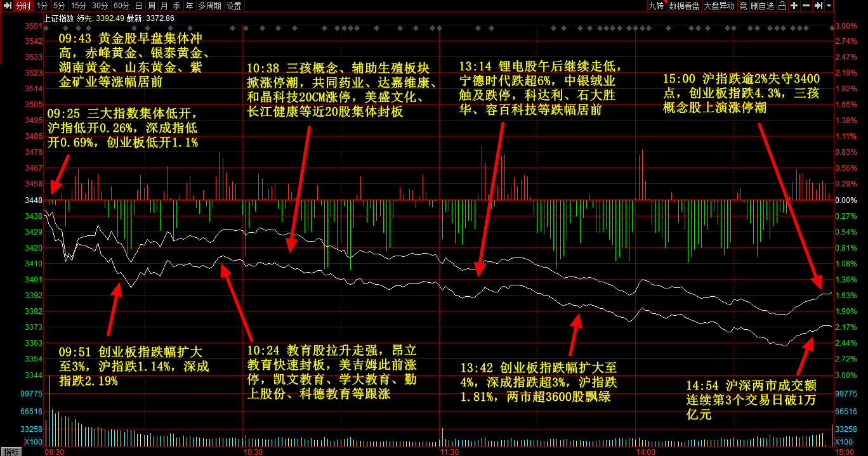Image resolution: width=868 pixels, height=456 pixels.
Task: Click the jump-to-end arrow icon at top right
Action: pyautogui.click(x=819, y=6)
